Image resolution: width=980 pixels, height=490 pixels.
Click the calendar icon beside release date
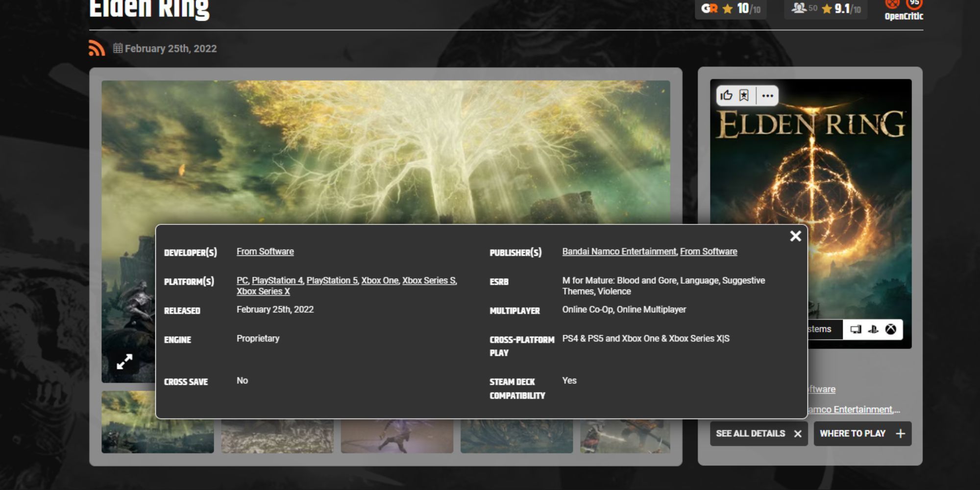[118, 48]
